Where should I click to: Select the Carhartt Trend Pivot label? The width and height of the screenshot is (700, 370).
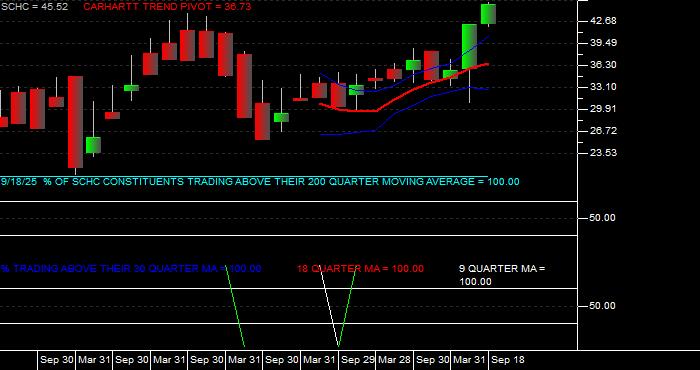coord(167,7)
